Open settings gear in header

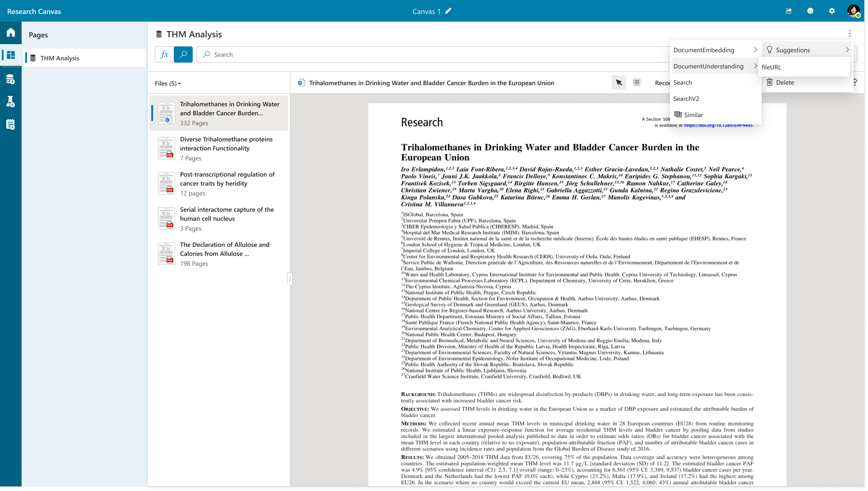pos(832,11)
